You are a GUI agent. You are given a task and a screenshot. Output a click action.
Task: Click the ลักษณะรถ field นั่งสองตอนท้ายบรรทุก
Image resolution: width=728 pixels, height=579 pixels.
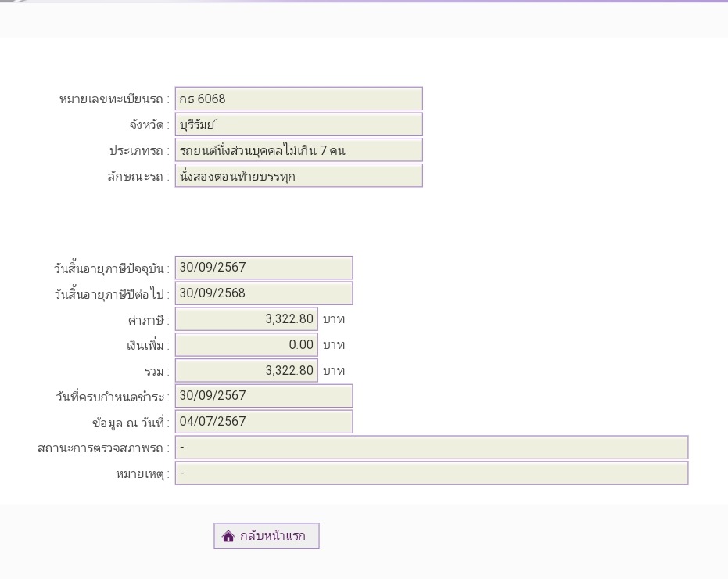tap(299, 175)
